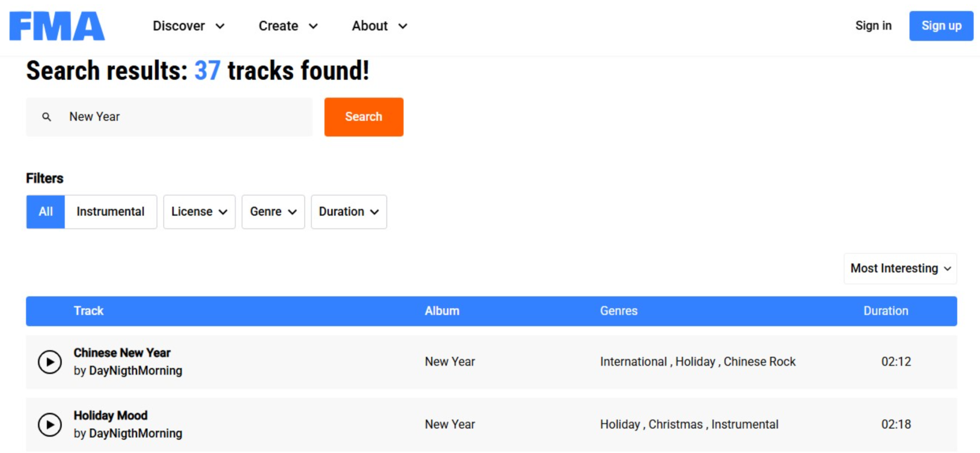Click the search magnifier icon
980x453 pixels.
click(46, 117)
